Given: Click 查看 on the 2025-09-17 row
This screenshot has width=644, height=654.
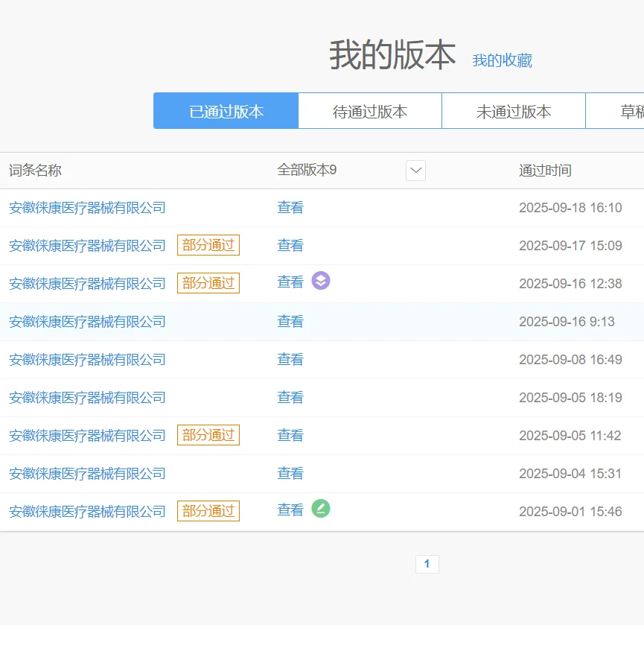Looking at the screenshot, I should 290,244.
